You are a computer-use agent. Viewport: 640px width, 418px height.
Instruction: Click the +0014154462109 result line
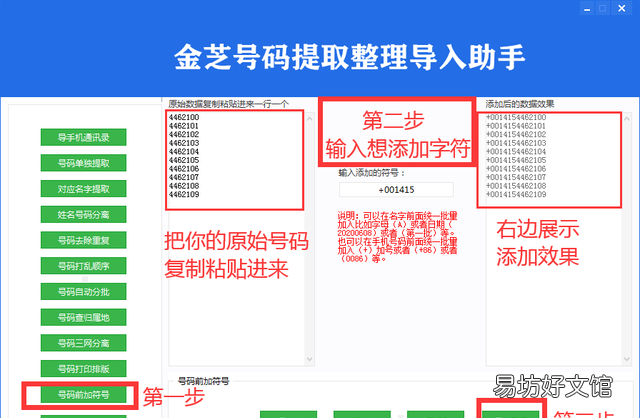pyautogui.click(x=516, y=195)
